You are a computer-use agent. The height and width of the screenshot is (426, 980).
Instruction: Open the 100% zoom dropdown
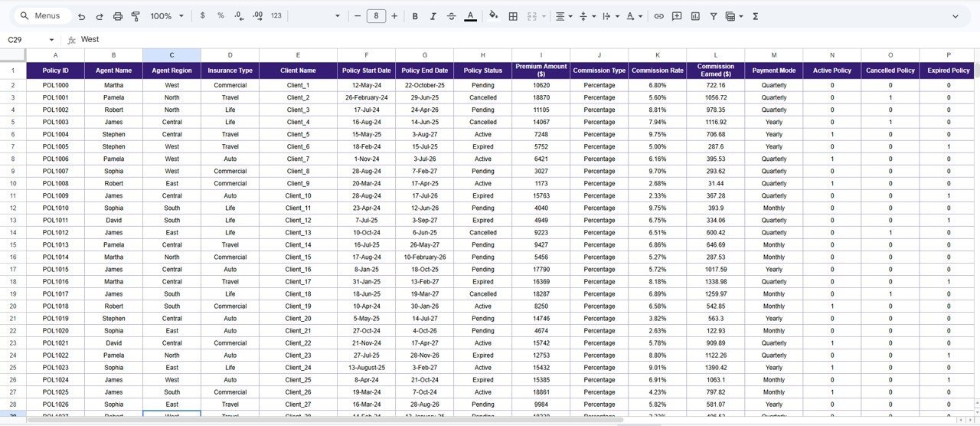[167, 16]
